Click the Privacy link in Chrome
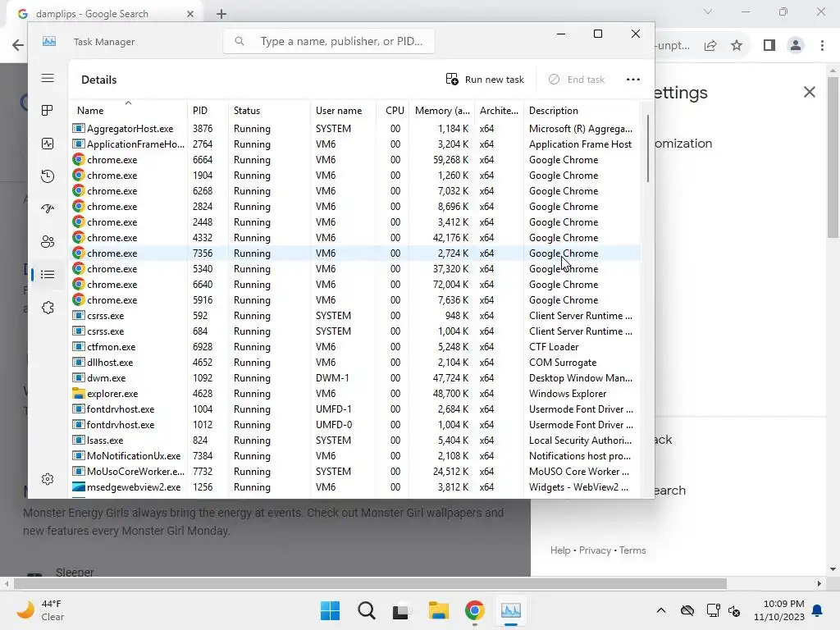Screen dimensions: 840x630 coord(595,550)
